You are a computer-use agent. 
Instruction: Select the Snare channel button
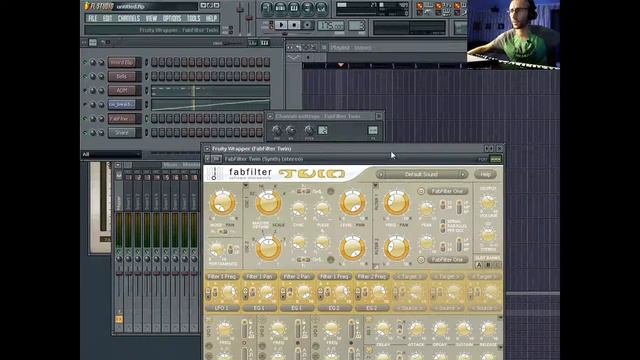122,132
